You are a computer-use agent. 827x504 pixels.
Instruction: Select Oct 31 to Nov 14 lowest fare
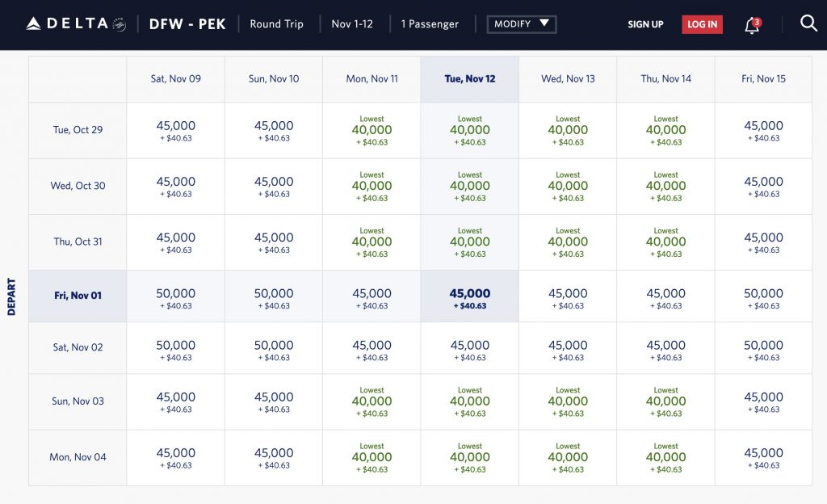[665, 241]
